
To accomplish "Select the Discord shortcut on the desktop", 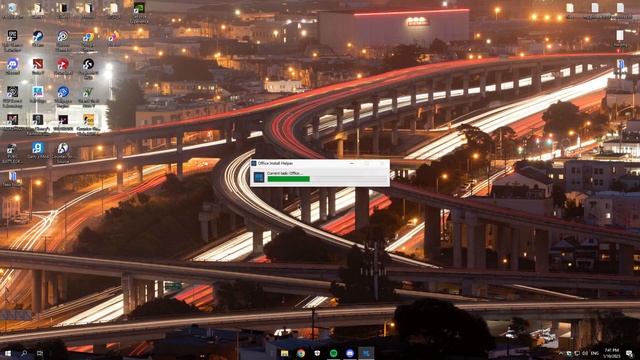I will coord(13,67).
